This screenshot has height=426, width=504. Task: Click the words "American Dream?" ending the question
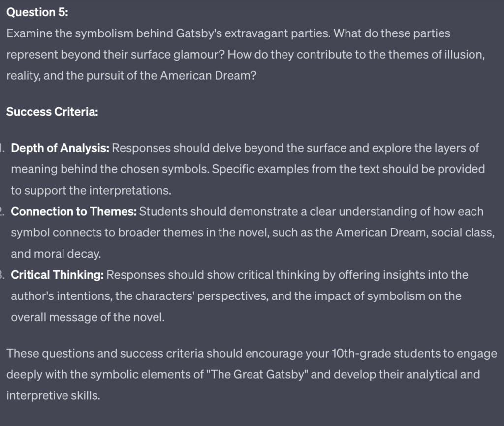click(208, 75)
